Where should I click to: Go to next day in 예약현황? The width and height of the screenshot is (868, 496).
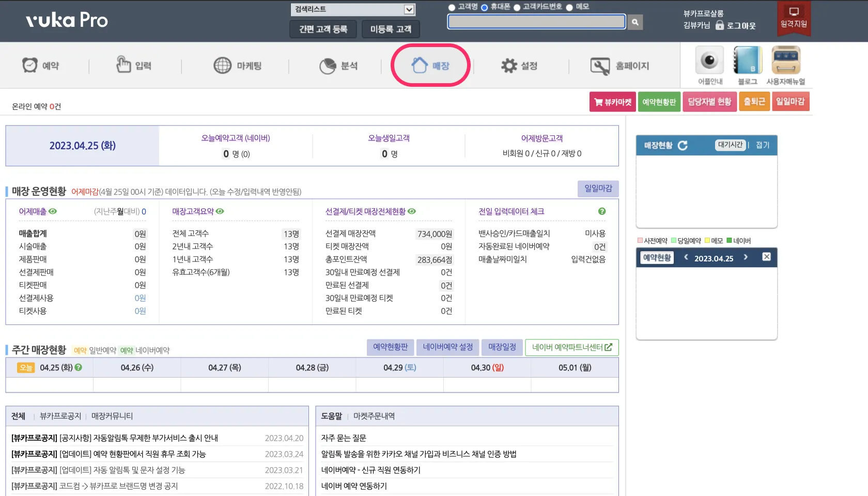746,257
